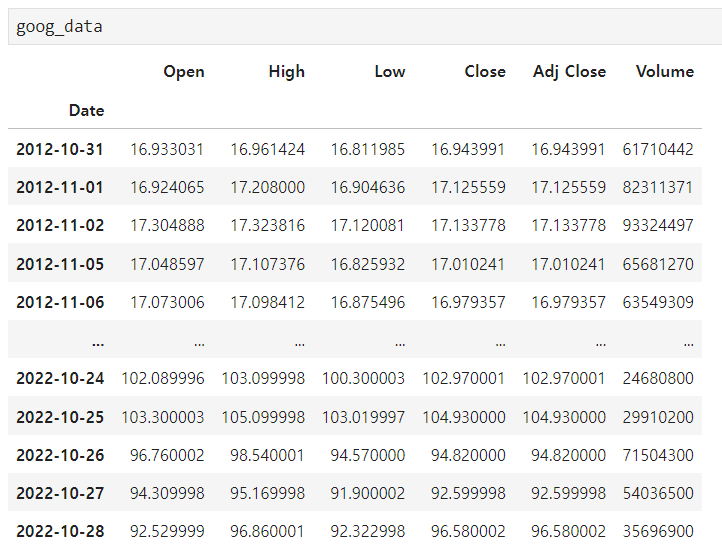Click Low value 100.300003
722x557 pixels.
(363, 378)
